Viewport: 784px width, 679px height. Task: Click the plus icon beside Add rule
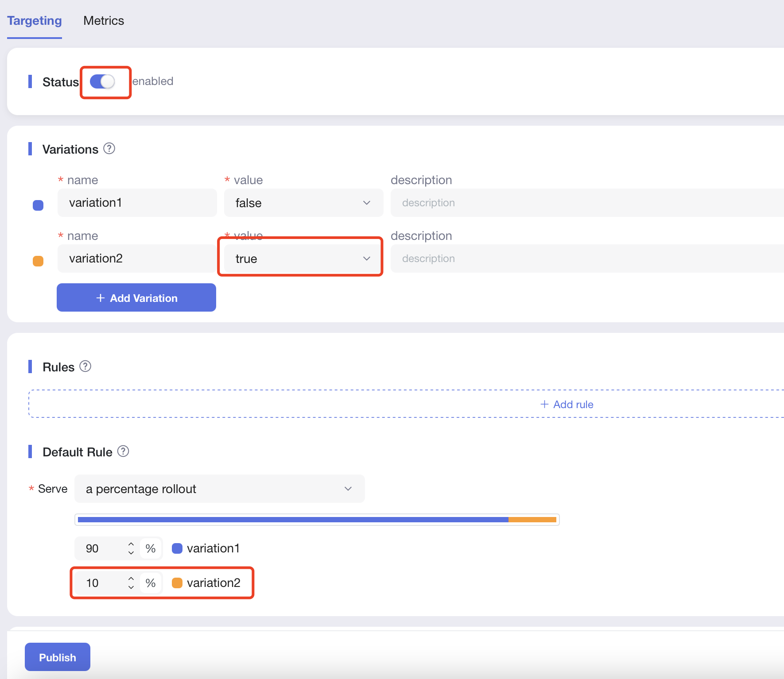point(544,404)
